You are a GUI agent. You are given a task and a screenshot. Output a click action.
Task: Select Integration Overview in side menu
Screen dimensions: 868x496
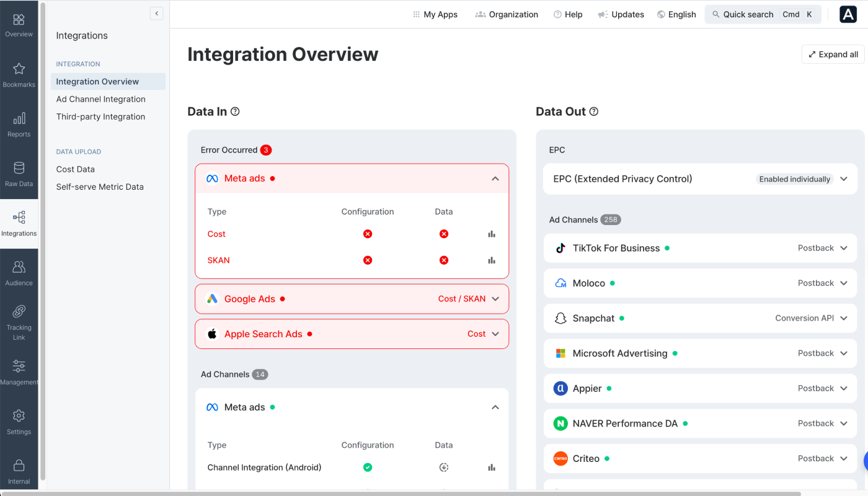click(x=108, y=81)
